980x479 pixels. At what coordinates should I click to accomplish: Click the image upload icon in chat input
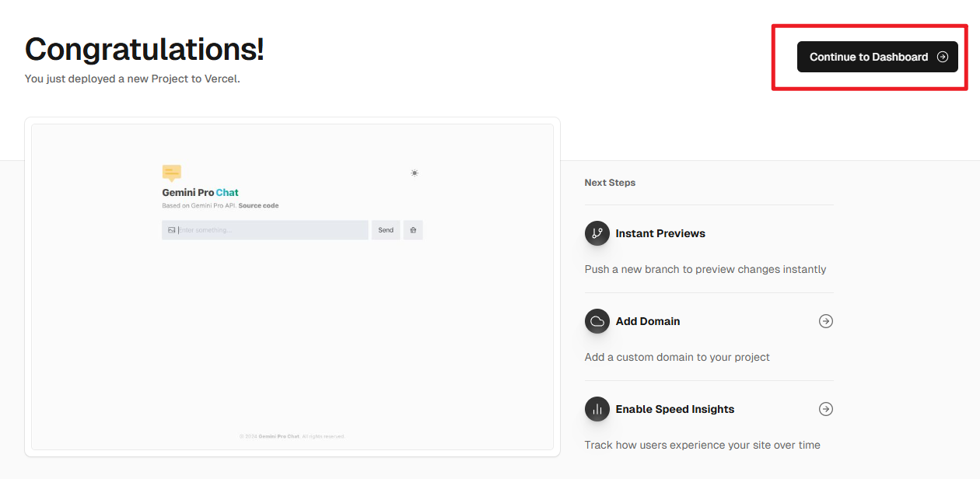[171, 230]
